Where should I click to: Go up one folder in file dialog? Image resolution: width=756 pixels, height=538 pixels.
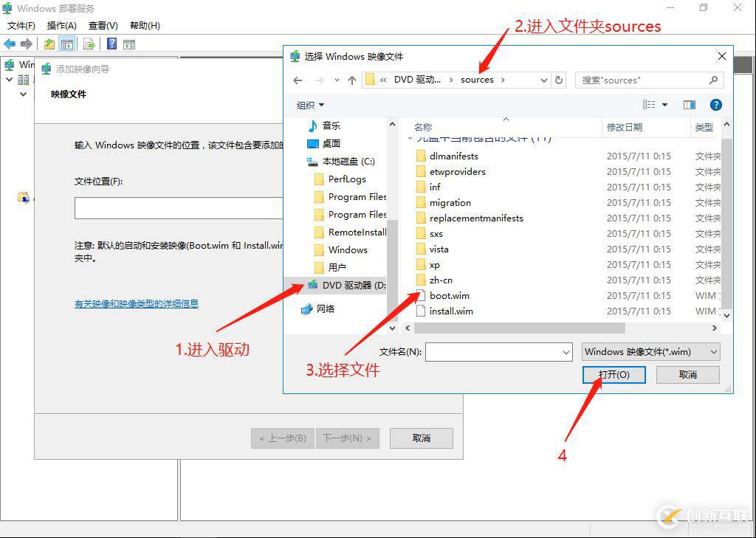[x=352, y=80]
